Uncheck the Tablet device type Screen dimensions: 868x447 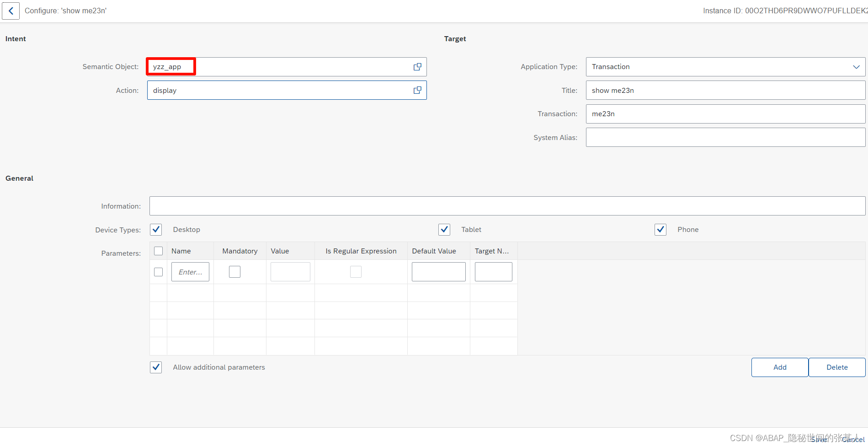point(444,230)
